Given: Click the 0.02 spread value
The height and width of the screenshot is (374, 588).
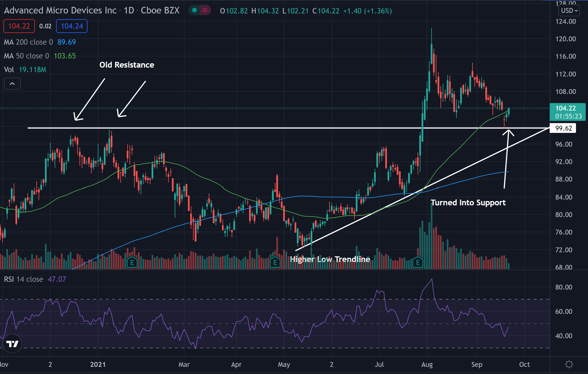Looking at the screenshot, I should pos(45,26).
